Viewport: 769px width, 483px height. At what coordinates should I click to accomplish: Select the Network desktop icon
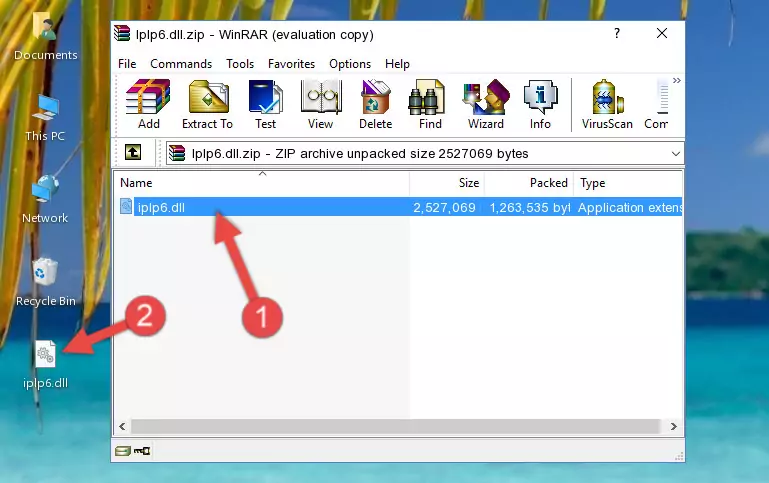[x=45, y=200]
